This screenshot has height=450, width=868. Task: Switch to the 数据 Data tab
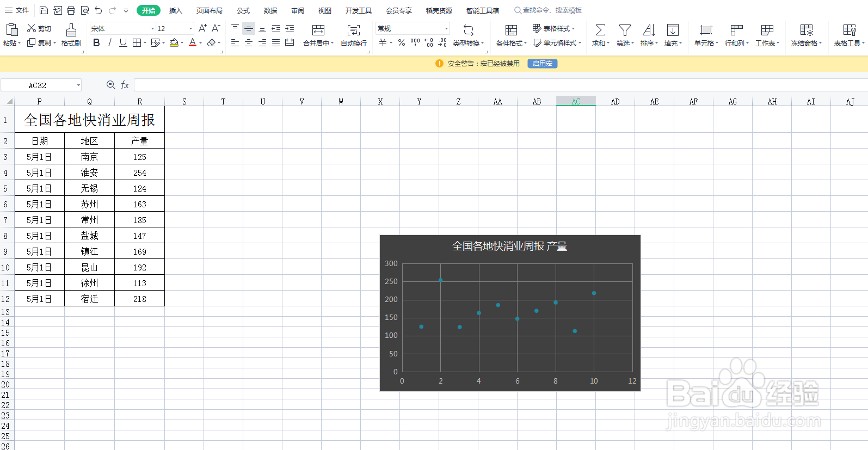point(270,10)
